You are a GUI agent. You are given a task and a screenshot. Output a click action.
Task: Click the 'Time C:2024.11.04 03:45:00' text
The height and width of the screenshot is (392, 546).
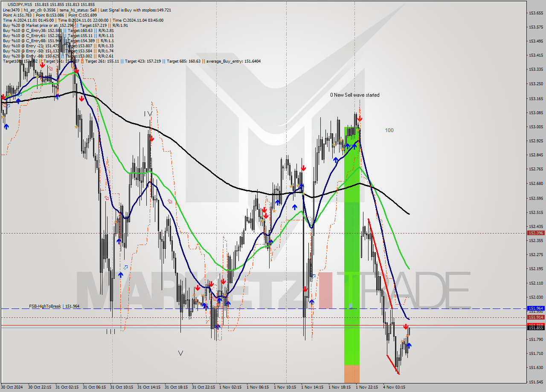coord(138,20)
